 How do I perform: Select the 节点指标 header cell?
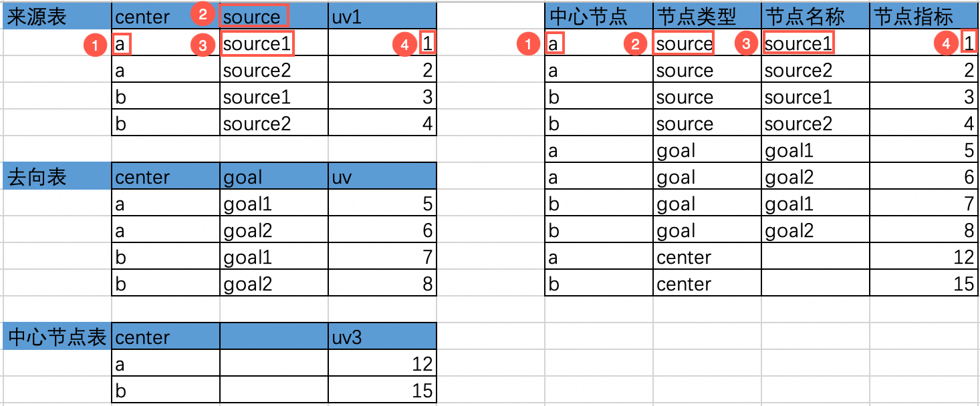pos(923,17)
